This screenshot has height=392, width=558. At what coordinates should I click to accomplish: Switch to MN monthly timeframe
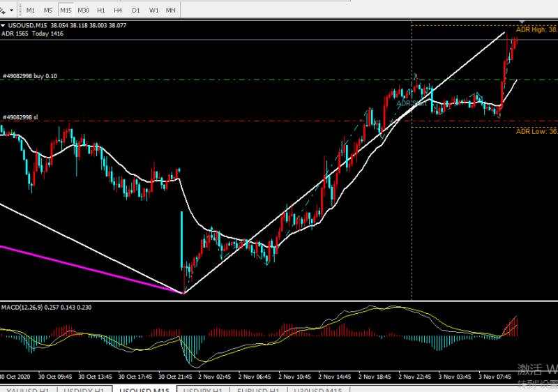(171, 10)
